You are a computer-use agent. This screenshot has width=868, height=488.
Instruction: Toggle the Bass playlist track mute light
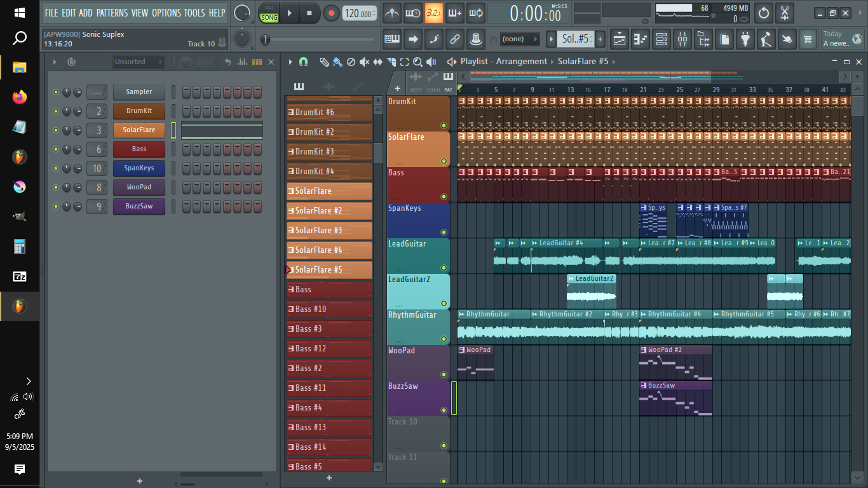(x=444, y=196)
